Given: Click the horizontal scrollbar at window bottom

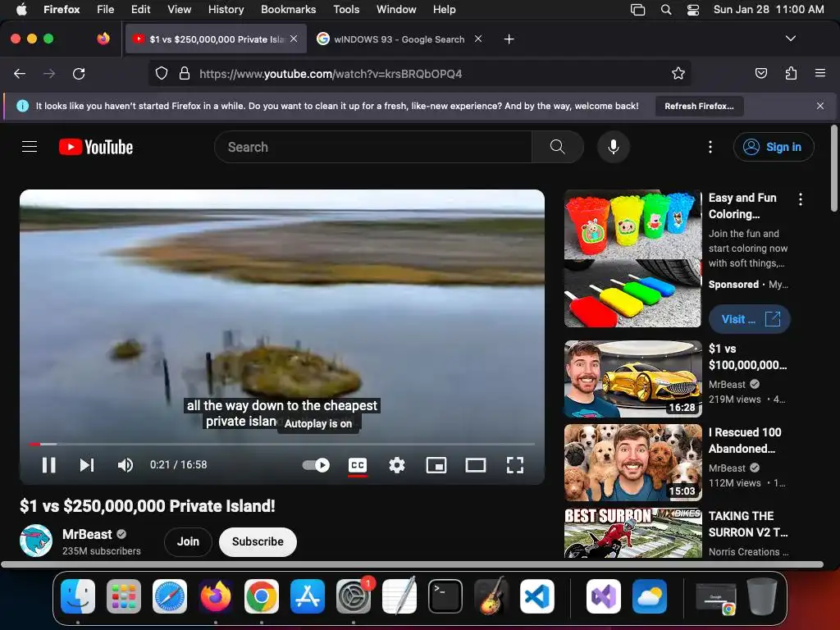Looking at the screenshot, I should [412, 564].
